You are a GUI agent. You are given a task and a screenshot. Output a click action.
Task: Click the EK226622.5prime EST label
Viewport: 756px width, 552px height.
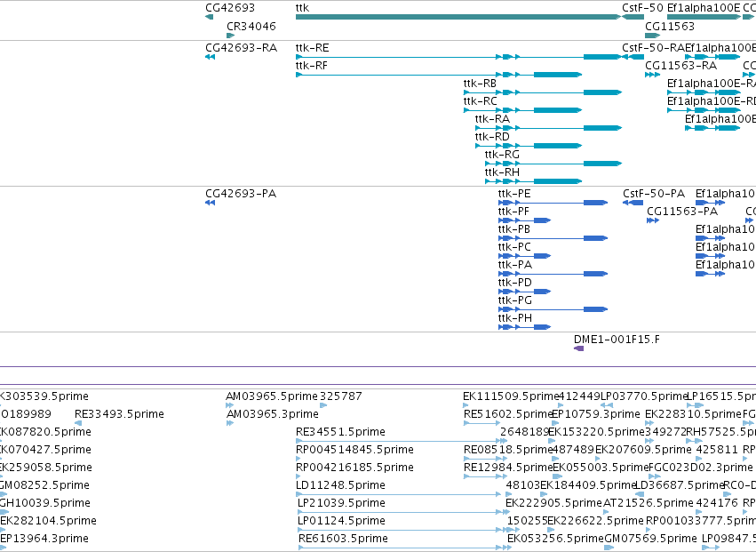[596, 521]
